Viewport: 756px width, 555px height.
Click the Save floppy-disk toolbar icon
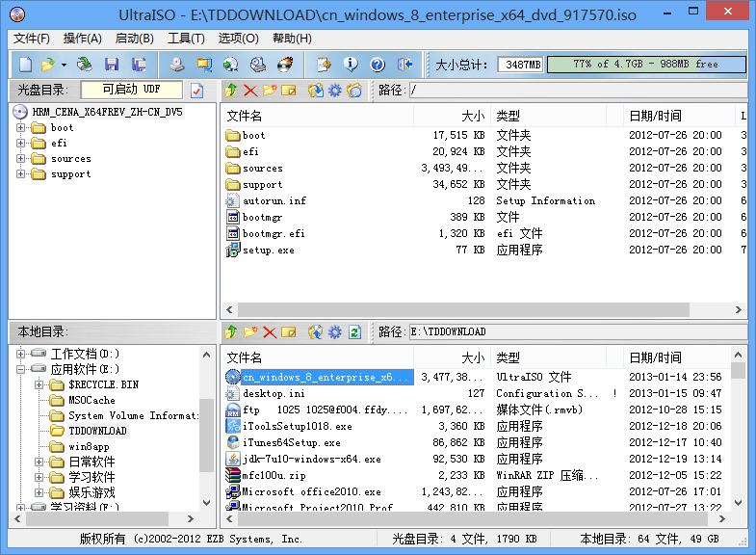coord(112,65)
